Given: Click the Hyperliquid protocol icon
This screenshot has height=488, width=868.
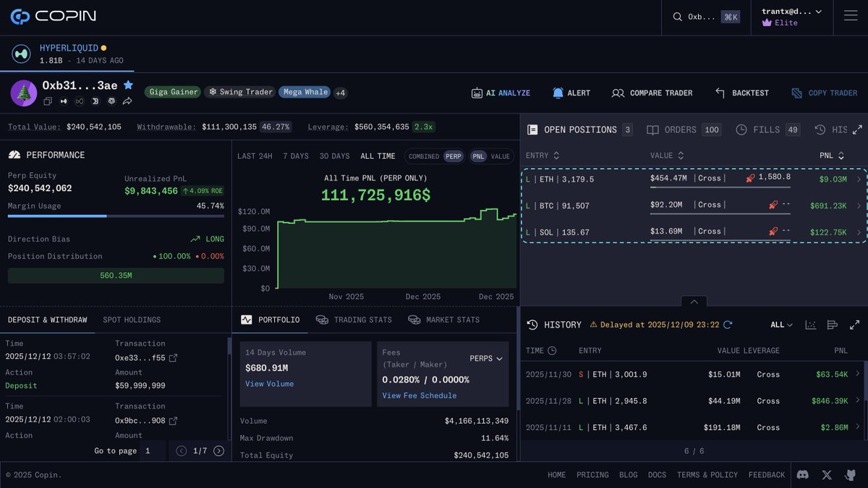Looking at the screenshot, I should click(21, 54).
